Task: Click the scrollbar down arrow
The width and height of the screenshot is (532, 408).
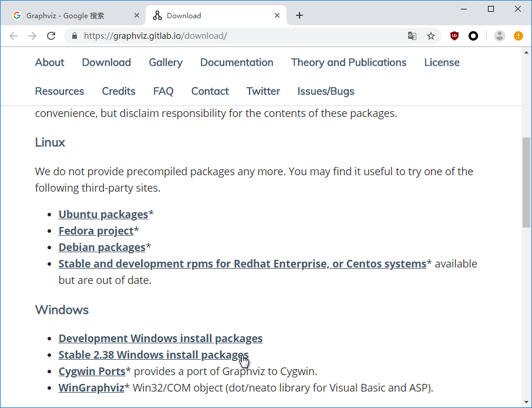Action: tap(526, 403)
